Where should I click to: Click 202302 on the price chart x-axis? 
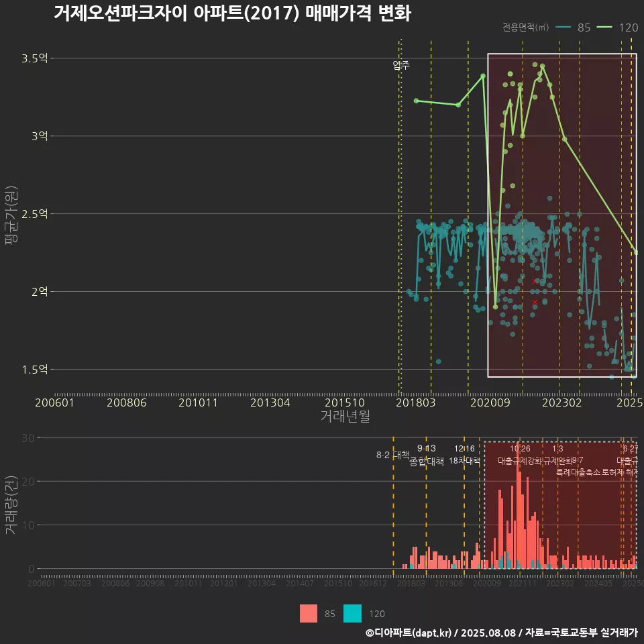click(x=562, y=402)
